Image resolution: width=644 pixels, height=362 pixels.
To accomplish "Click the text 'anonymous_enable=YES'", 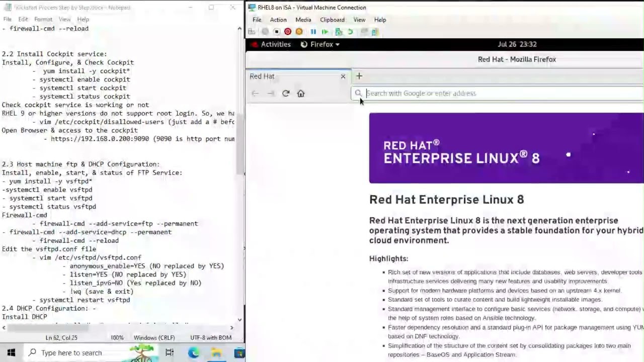I will tap(108, 266).
